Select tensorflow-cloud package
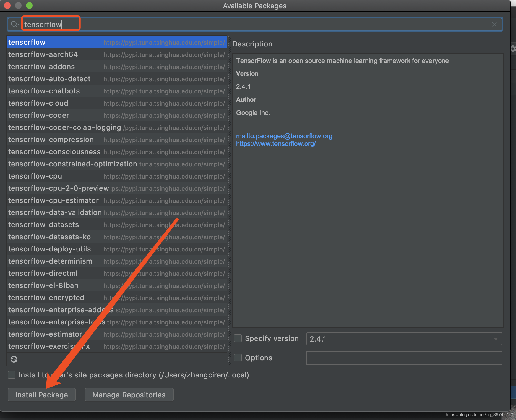Image resolution: width=516 pixels, height=420 pixels. [x=117, y=103]
